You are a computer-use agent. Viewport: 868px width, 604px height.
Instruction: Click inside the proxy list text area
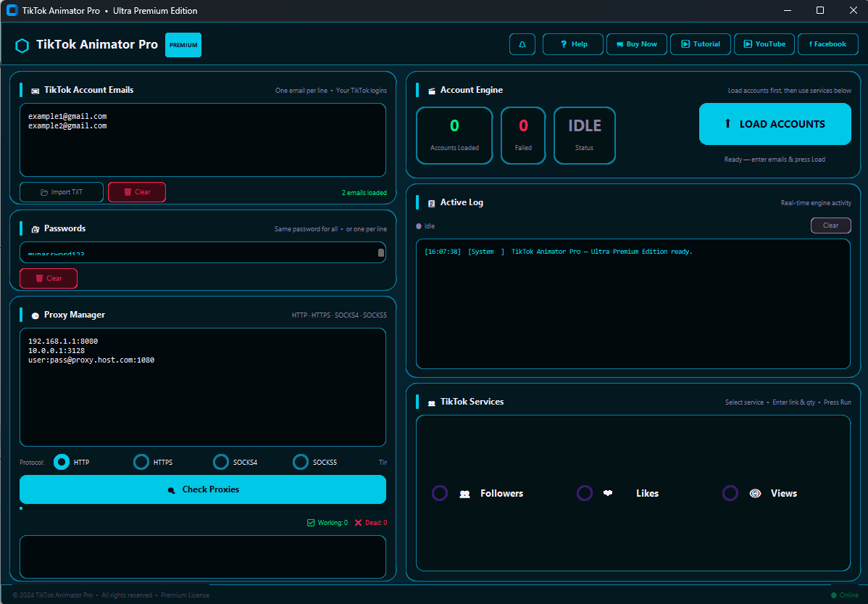(x=203, y=387)
